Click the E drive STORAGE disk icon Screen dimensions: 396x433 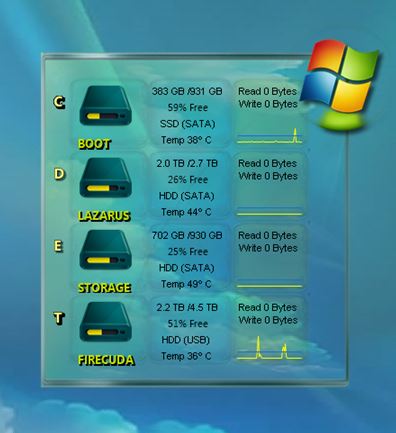105,250
